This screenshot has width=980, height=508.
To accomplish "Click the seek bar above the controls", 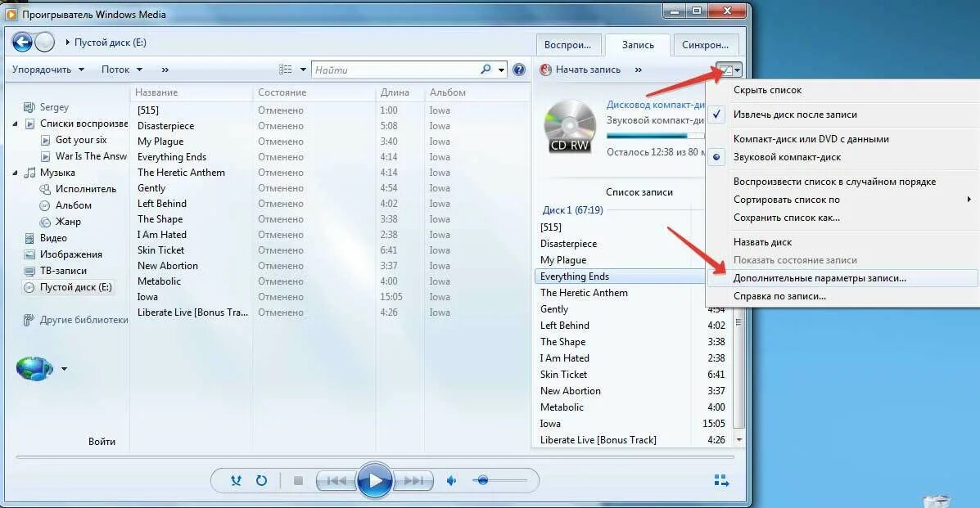I will point(374,457).
